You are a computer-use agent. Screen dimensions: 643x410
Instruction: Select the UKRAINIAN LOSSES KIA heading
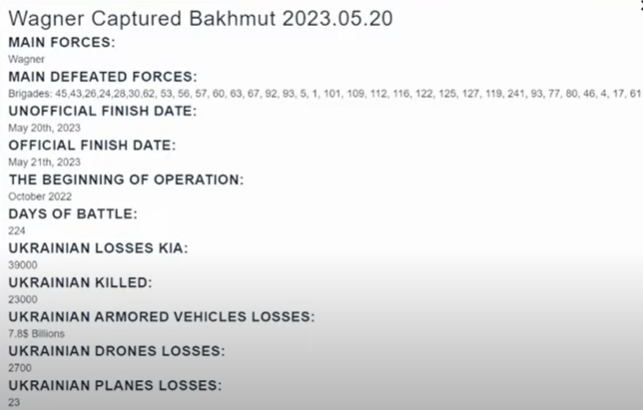(98, 248)
